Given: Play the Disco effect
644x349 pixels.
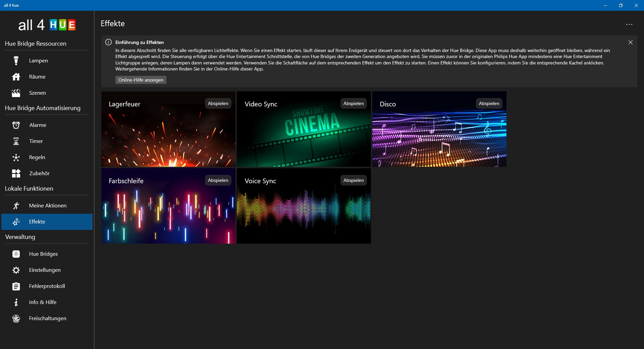Looking at the screenshot, I should 489,103.
